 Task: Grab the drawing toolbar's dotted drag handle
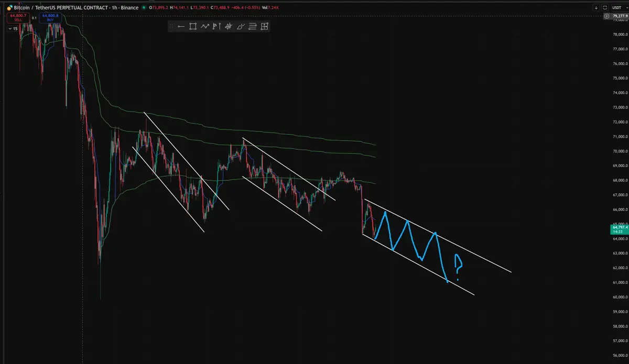tap(172, 26)
